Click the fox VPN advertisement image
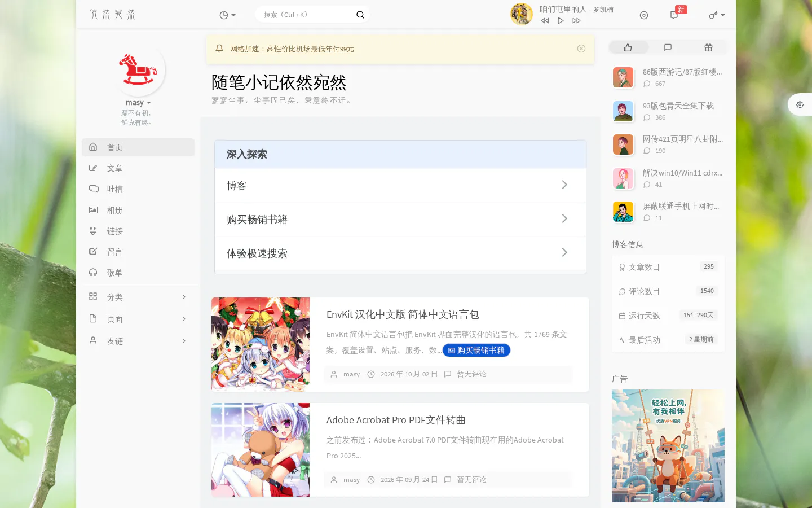Image resolution: width=812 pixels, height=508 pixels. coord(668,446)
